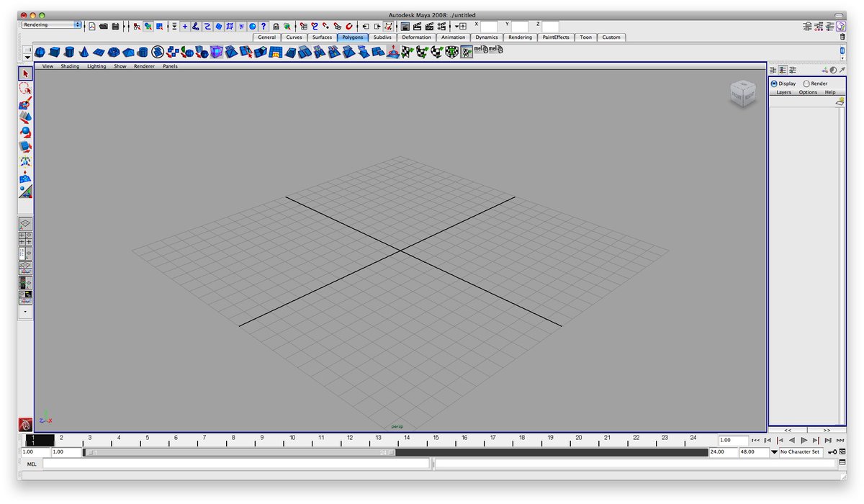This screenshot has width=864, height=504.
Task: Open the Panels menu of the viewport
Action: 170,66
